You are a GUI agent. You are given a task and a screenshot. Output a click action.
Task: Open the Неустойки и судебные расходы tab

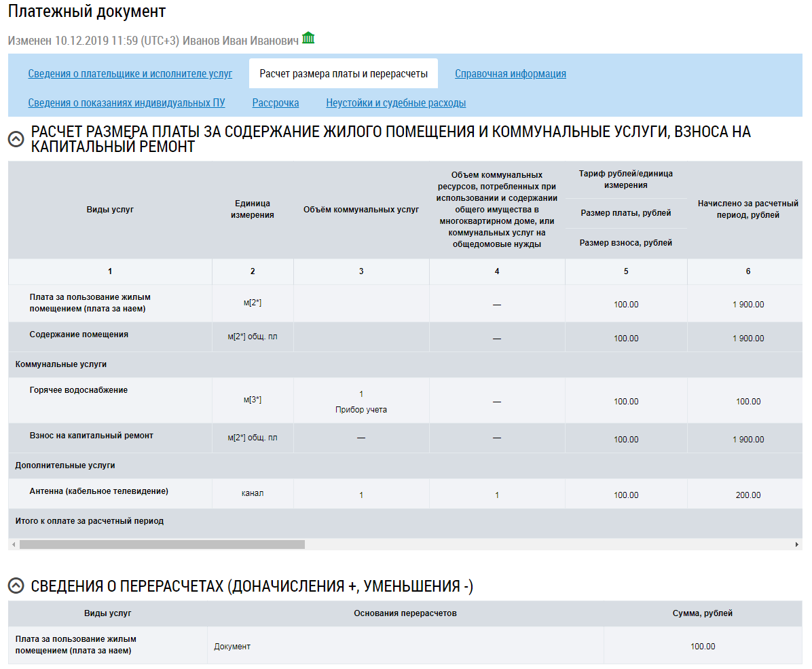[x=396, y=103]
